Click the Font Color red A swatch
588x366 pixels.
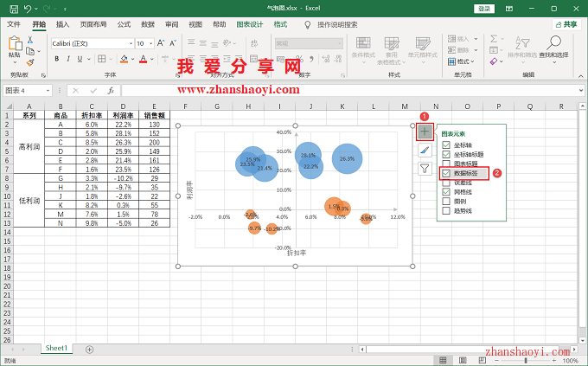144,59
